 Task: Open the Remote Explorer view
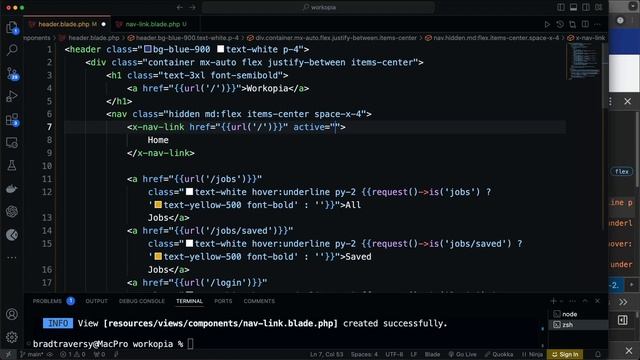(x=12, y=142)
